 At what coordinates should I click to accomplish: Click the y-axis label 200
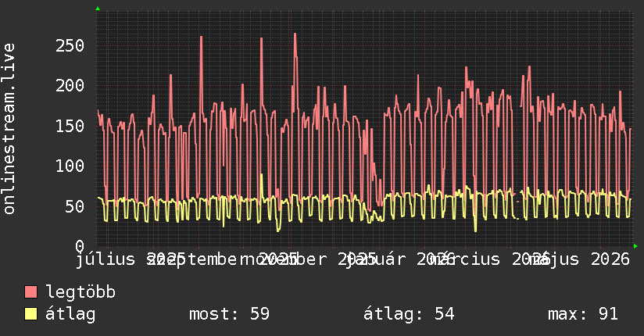[70, 86]
